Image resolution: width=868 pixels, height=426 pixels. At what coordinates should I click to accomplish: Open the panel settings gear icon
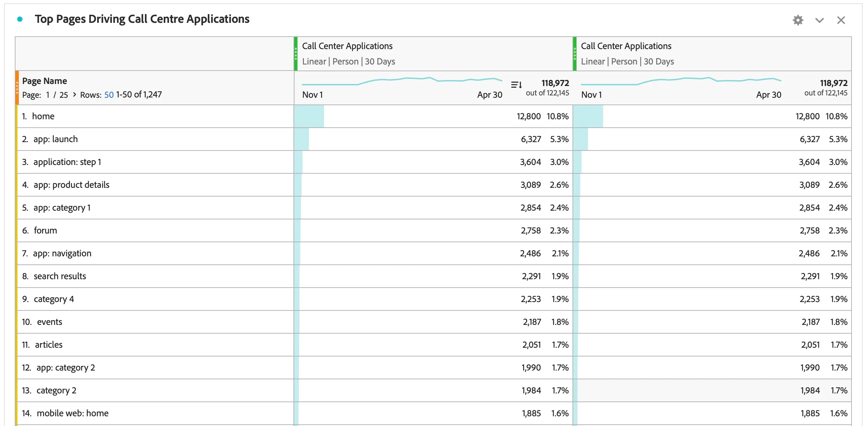coord(798,20)
